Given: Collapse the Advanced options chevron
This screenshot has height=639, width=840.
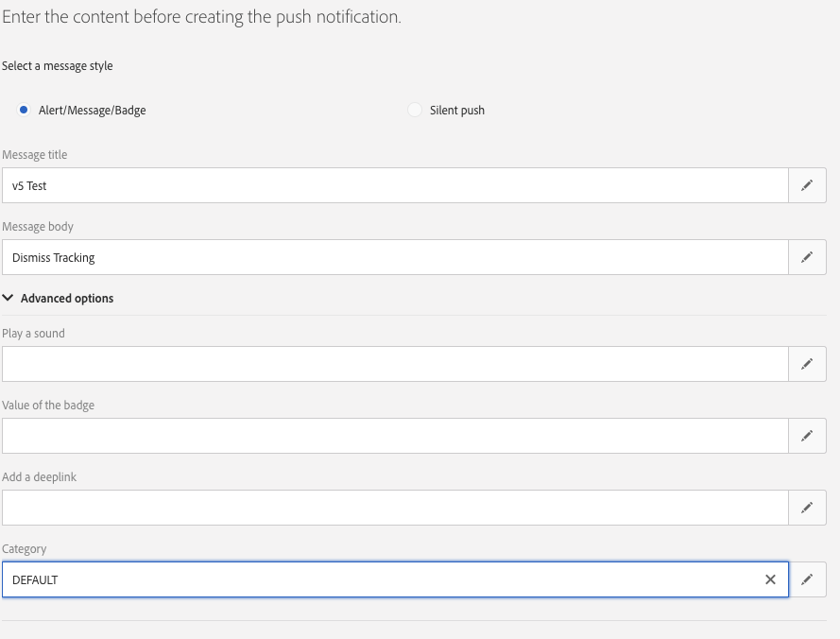Looking at the screenshot, I should pos(9,298).
